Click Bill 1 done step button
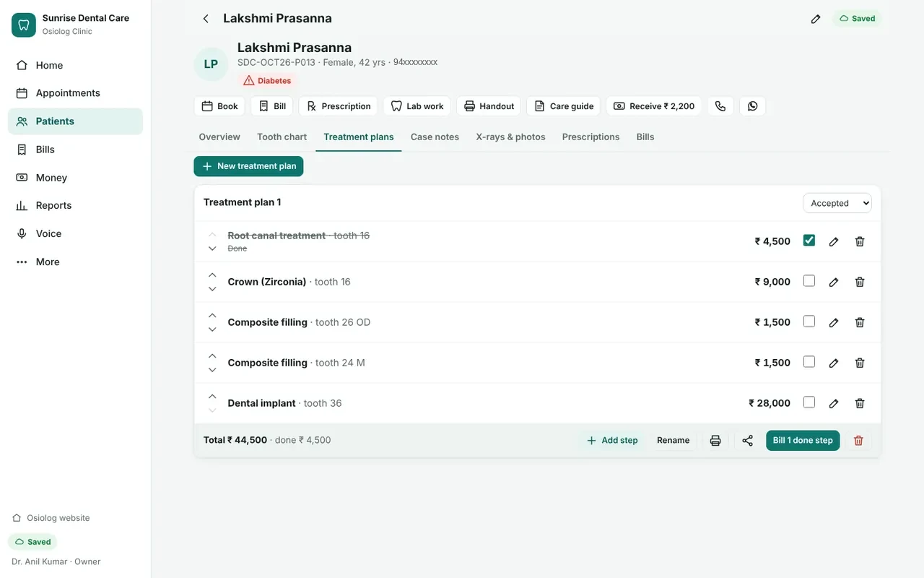Screen dimensions: 924x578 803,441
